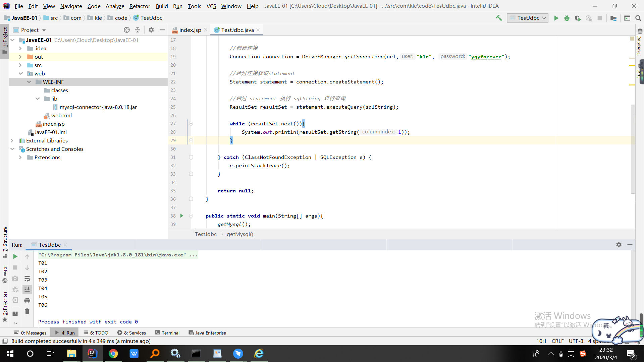Run TestJdbc with the green play button
This screenshot has width=644, height=362.
tap(556, 18)
